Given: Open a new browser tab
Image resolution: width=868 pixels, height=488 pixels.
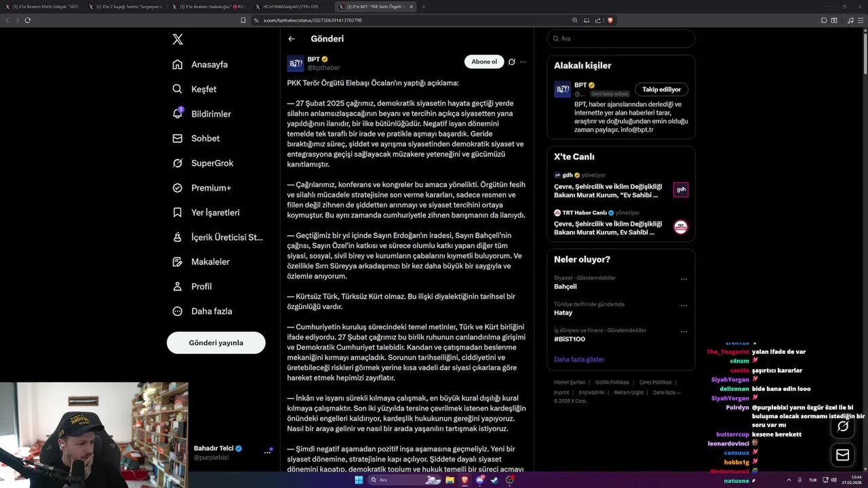Looking at the screenshot, I should 424,7.
